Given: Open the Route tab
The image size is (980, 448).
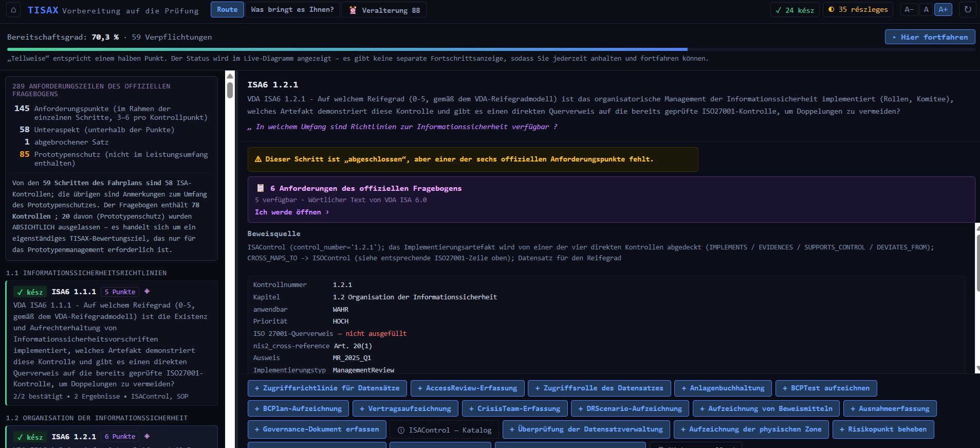Looking at the screenshot, I should pyautogui.click(x=227, y=10).
